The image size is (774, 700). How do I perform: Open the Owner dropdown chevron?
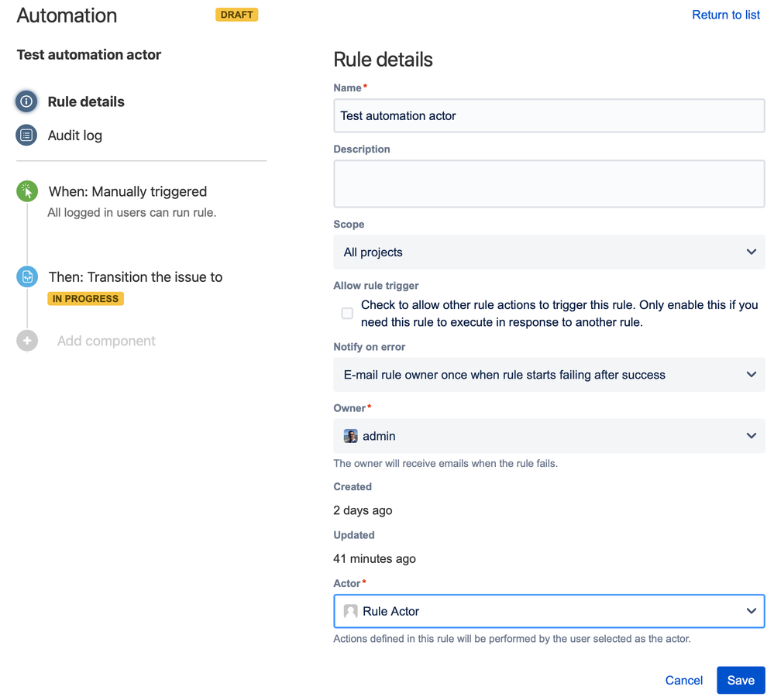coord(751,436)
